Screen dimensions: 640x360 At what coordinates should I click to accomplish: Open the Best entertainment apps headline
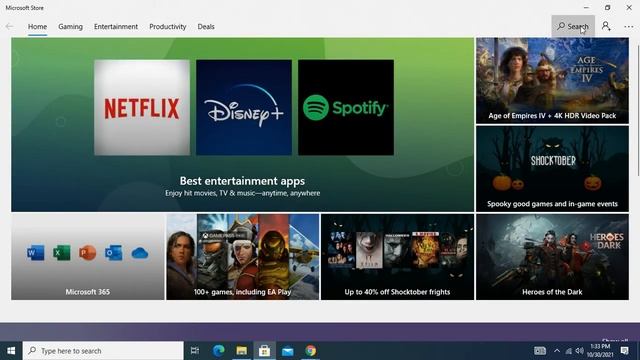(242, 181)
